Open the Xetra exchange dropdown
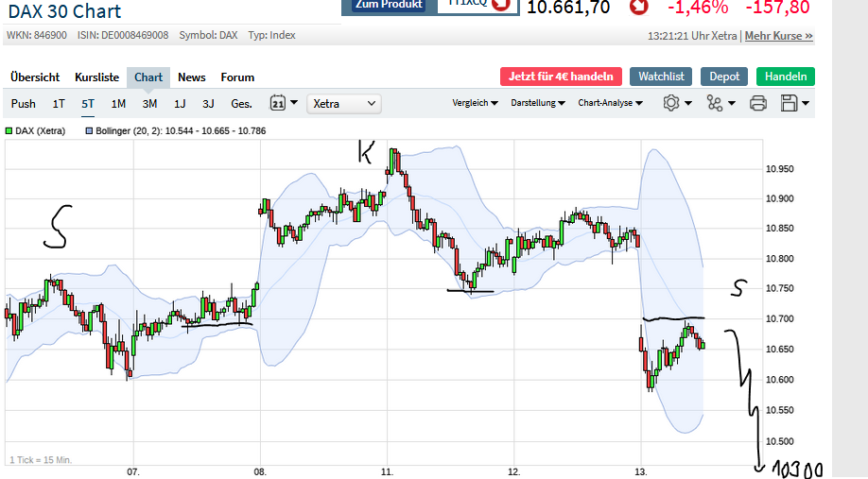 pos(345,103)
